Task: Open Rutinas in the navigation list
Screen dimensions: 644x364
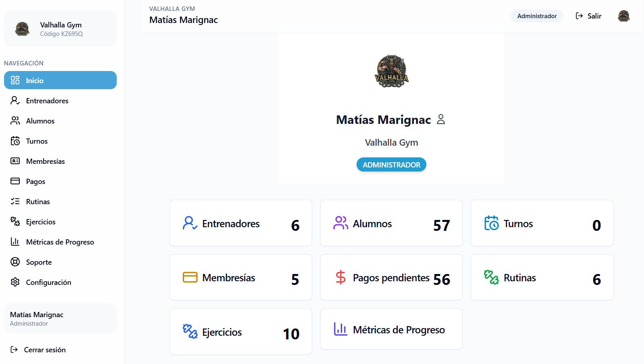Action: click(38, 201)
